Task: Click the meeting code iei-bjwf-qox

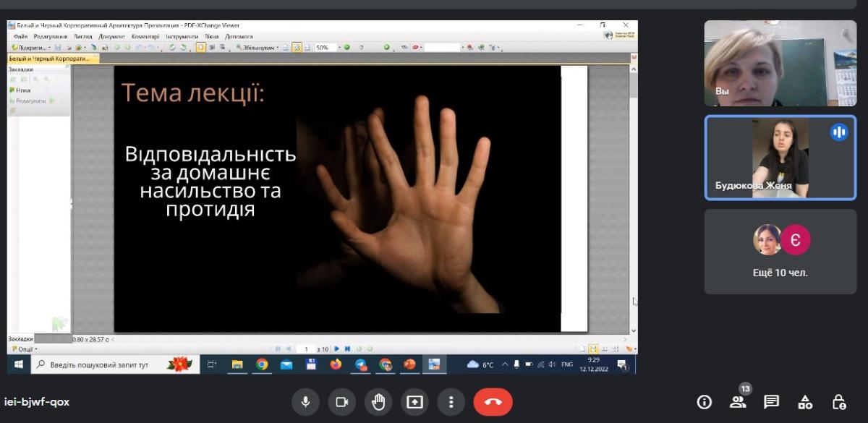Action: click(x=38, y=402)
